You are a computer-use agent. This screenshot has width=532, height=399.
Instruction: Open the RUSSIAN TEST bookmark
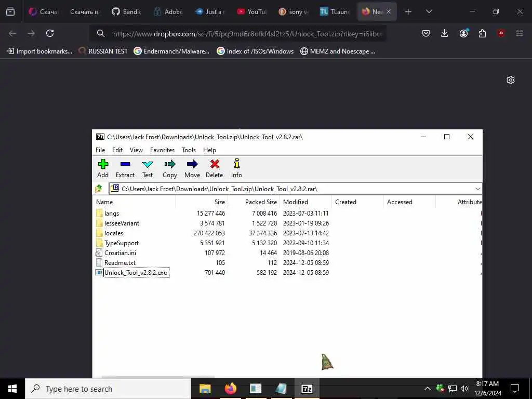pos(103,51)
